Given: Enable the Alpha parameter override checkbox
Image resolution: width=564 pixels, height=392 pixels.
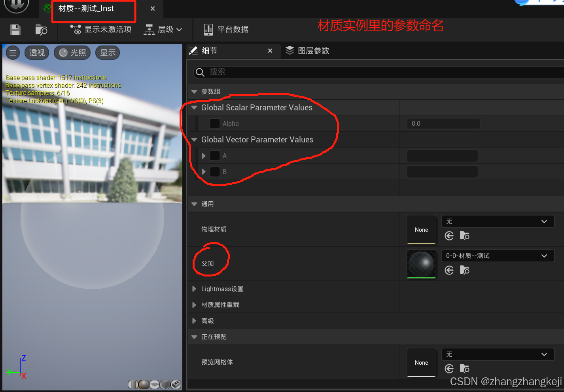Looking at the screenshot, I should 215,123.
